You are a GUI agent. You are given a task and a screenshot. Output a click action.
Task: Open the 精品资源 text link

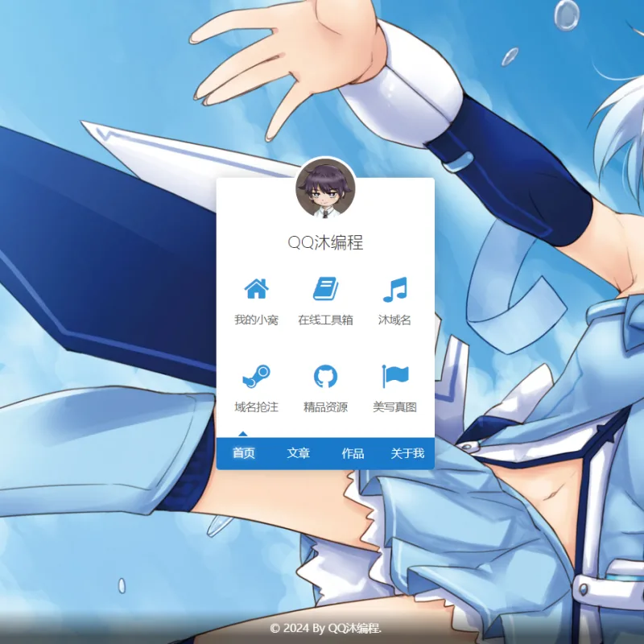325,407
